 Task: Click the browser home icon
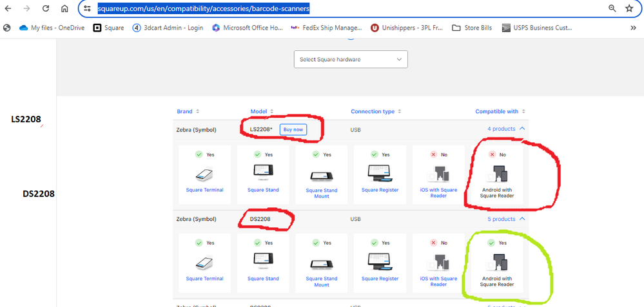coord(64,8)
